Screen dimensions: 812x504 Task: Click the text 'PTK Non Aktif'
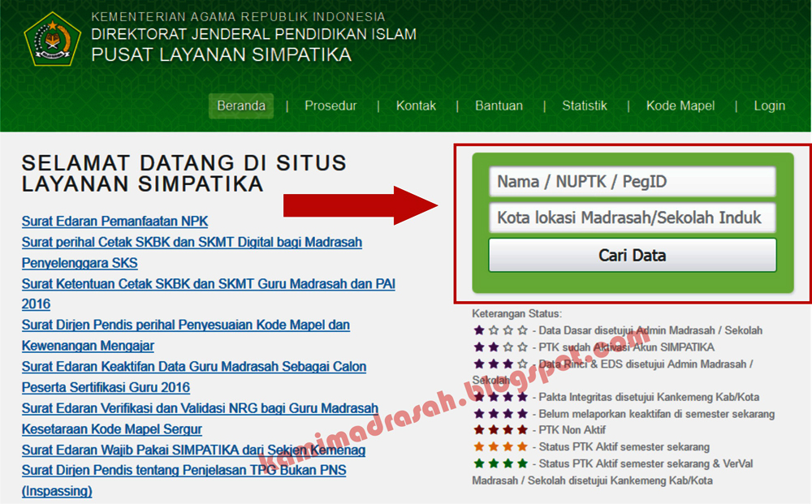[x=572, y=430]
